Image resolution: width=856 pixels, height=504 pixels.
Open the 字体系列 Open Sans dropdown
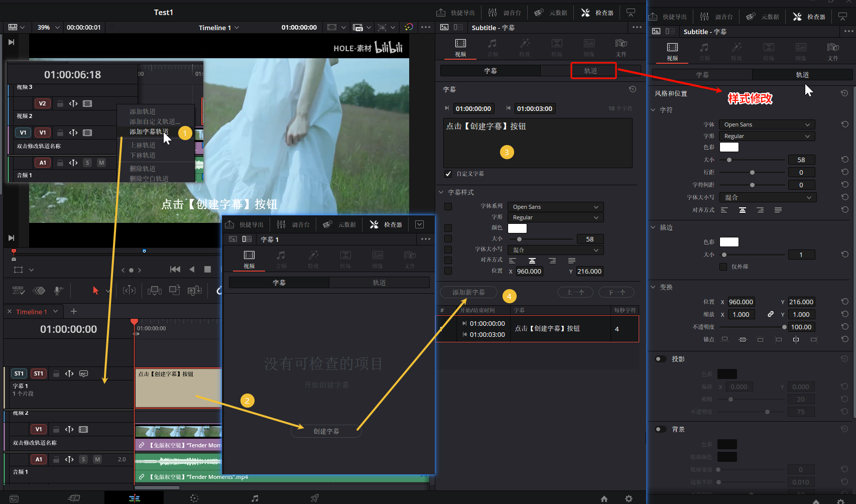pos(555,207)
